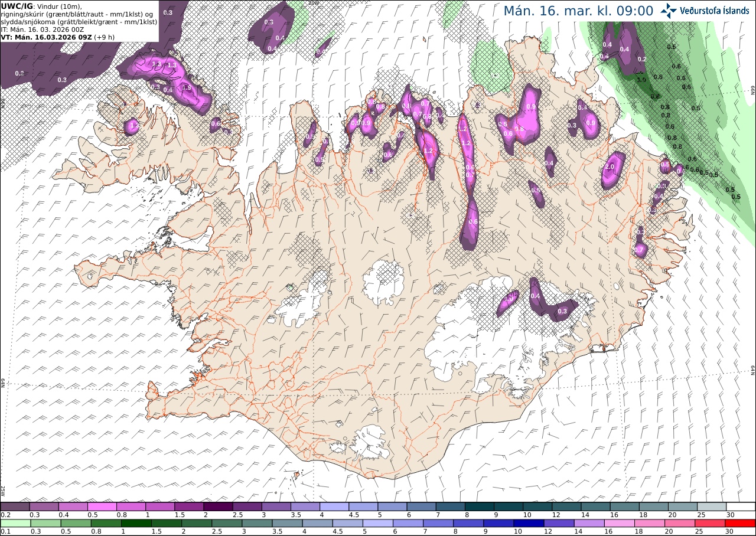Click the '2.0' precipitation value on the map
Viewport: 756px width, 536px height.
coord(610,167)
